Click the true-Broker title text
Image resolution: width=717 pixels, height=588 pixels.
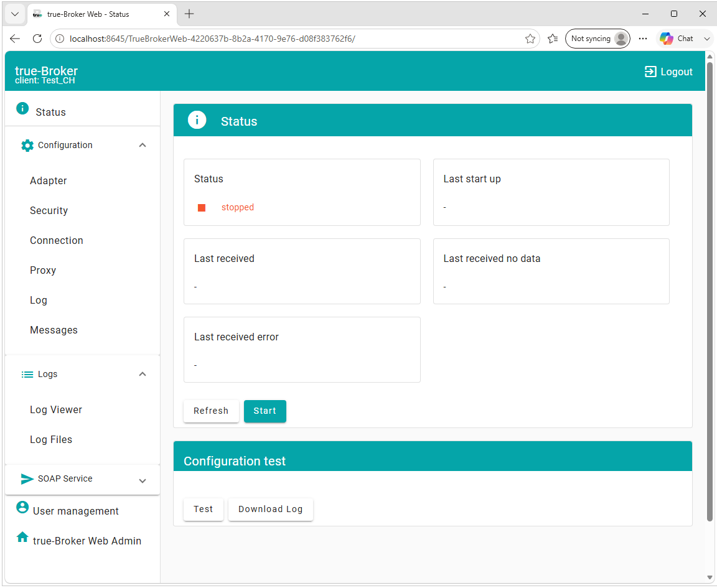coord(46,70)
